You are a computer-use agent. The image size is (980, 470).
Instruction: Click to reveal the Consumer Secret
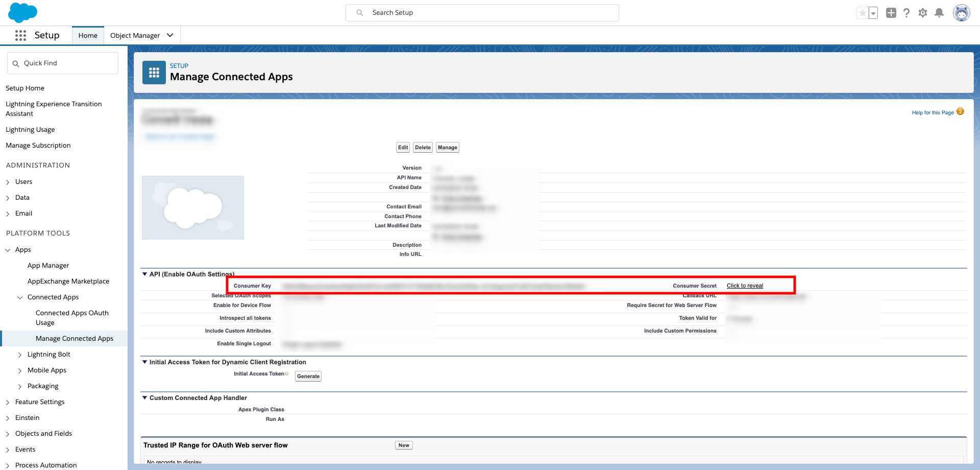(x=745, y=286)
